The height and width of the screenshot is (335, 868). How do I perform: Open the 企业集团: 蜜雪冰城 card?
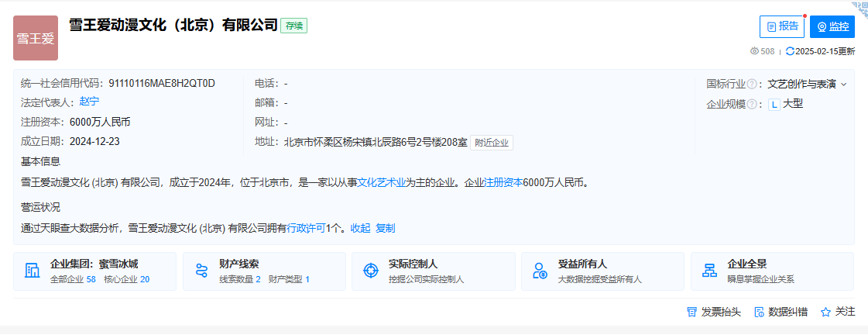94,271
